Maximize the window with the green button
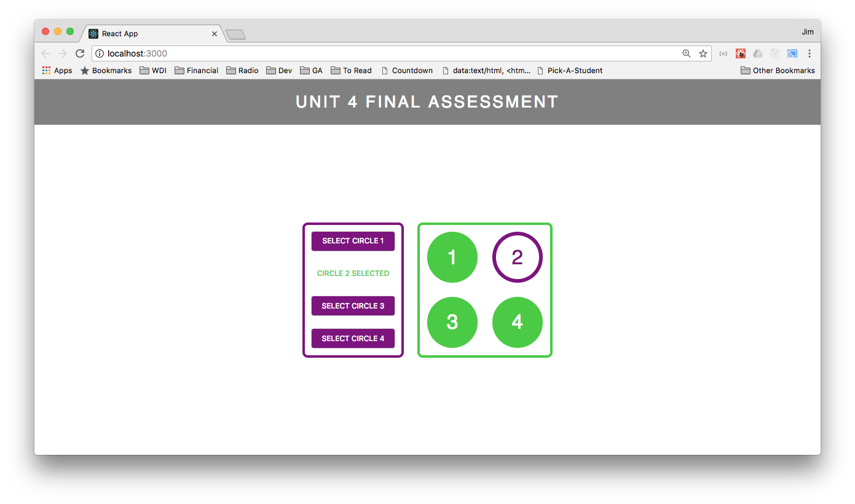 coord(70,31)
